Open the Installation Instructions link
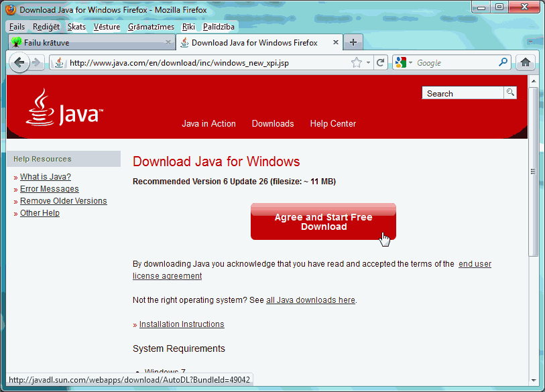 (x=182, y=324)
